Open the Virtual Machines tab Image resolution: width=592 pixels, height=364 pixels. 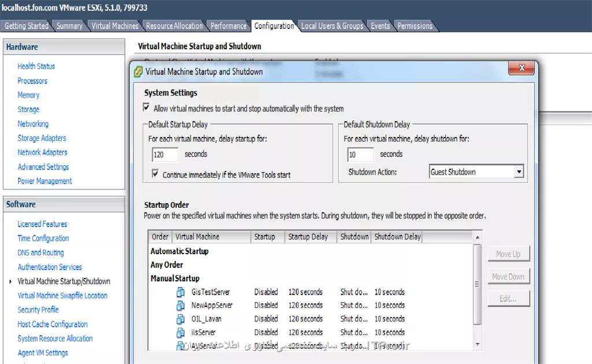(115, 26)
